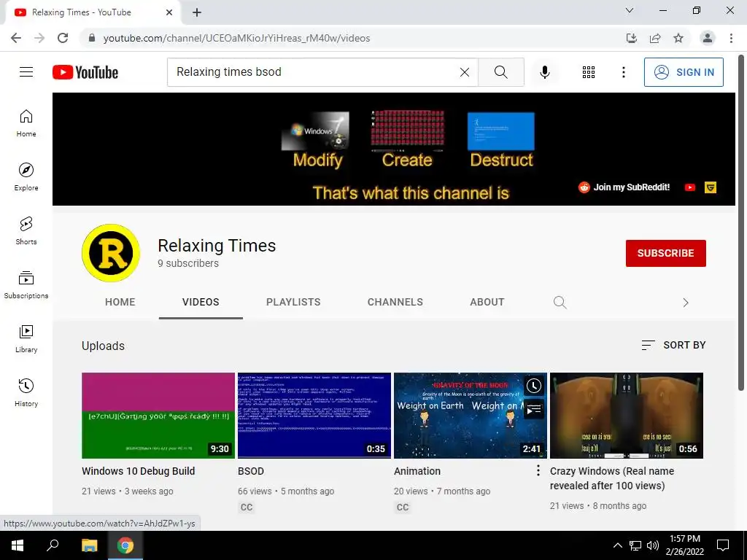Open the tab search dropdown arrow

tap(630, 10)
